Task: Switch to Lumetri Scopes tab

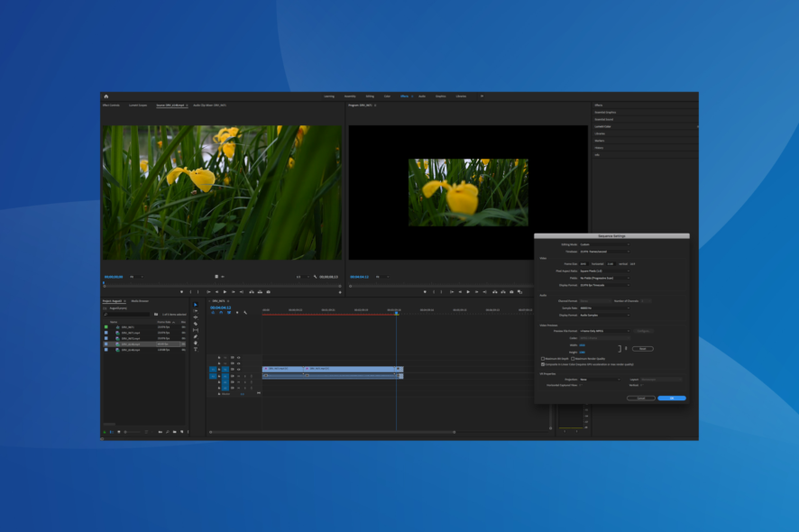Action: click(x=138, y=105)
